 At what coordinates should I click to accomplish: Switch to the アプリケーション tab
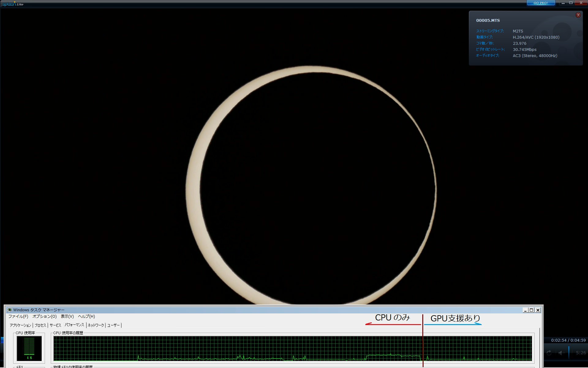click(20, 325)
